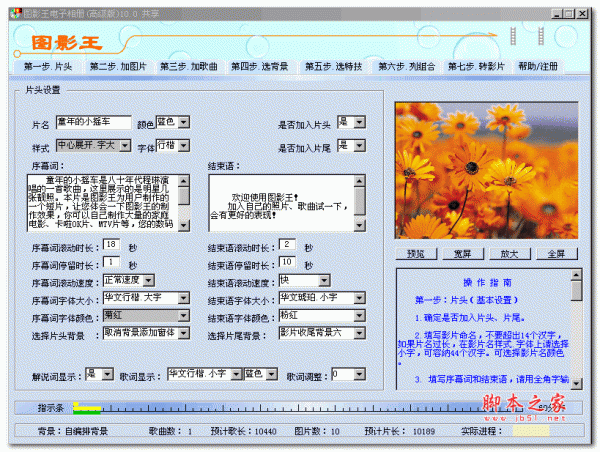Click 结束语 text area scroll-down arrow
Screen dimensions: 600x452
[x=360, y=225]
